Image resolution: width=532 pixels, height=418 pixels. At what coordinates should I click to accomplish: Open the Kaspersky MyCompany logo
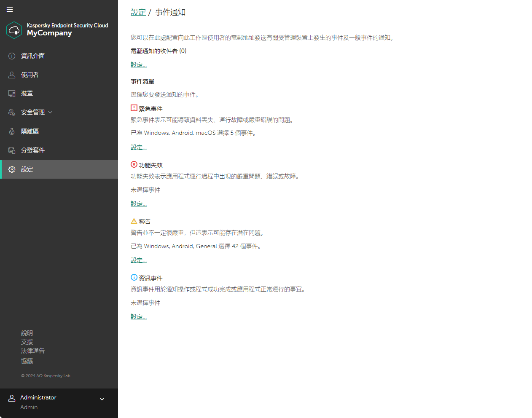coord(14,29)
